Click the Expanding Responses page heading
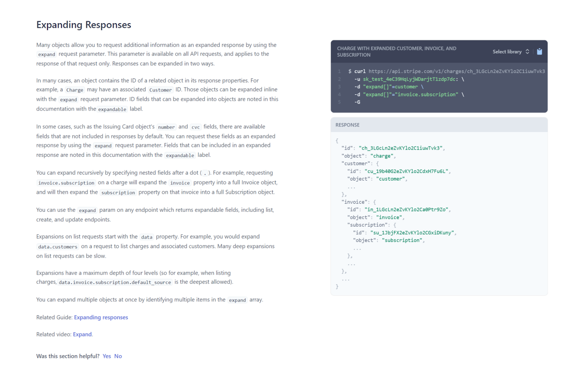The height and width of the screenshot is (392, 580). (x=84, y=25)
